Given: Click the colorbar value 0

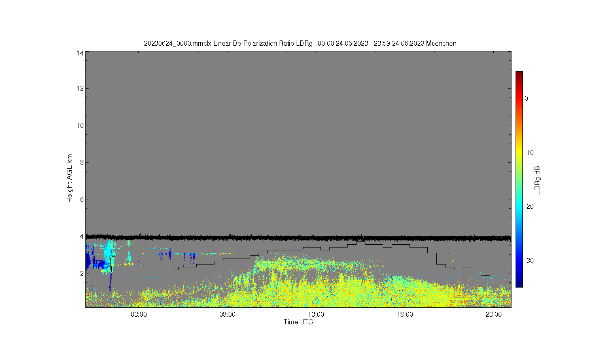Looking at the screenshot, I should point(526,98).
